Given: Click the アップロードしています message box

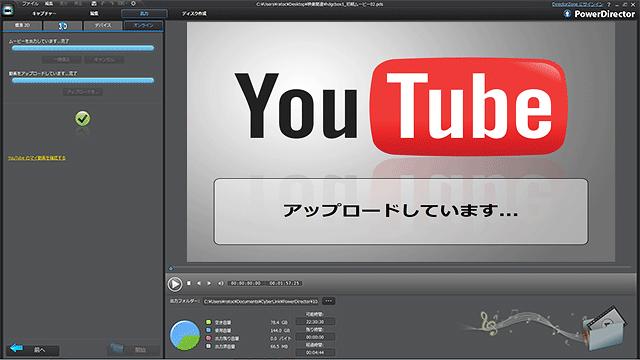Looking at the screenshot, I should 401,211.
